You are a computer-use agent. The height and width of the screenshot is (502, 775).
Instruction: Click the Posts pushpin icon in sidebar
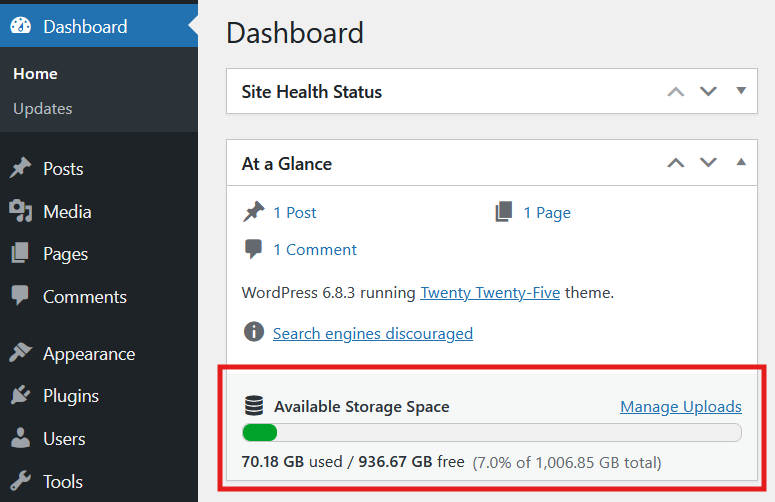21,169
